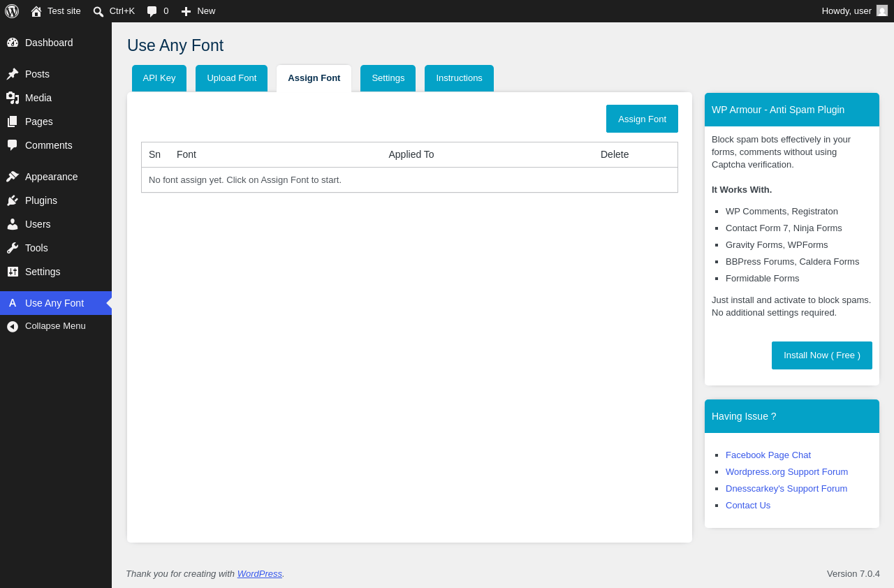Click the 'No font assign yet' message

coord(245,180)
